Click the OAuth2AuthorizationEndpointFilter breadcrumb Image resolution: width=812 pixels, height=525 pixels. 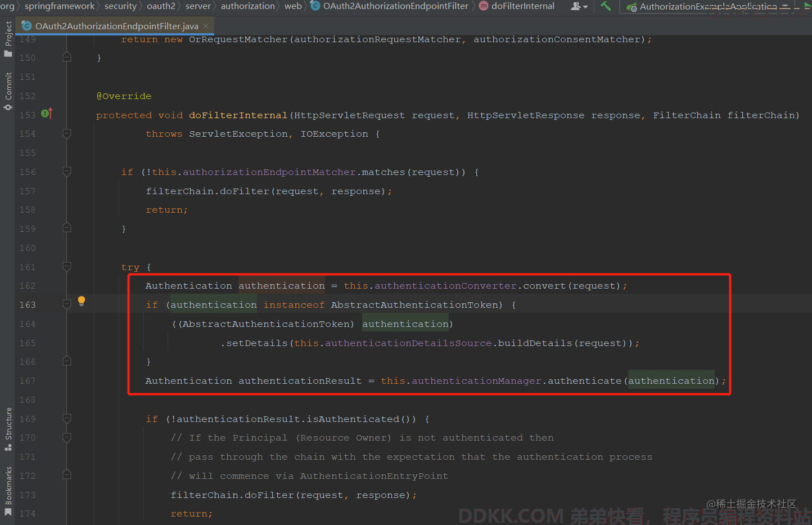pyautogui.click(x=395, y=6)
